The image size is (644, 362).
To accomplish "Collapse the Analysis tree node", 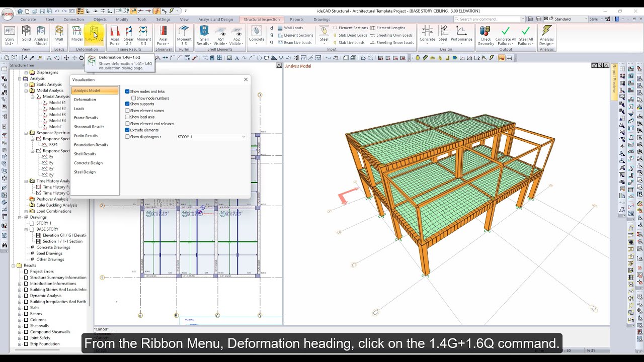I will (x=20, y=78).
